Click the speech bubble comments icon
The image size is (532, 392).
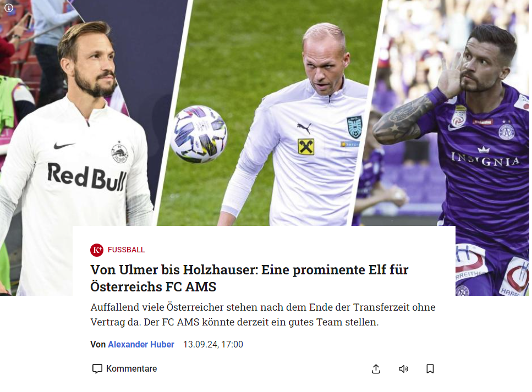[97, 368]
